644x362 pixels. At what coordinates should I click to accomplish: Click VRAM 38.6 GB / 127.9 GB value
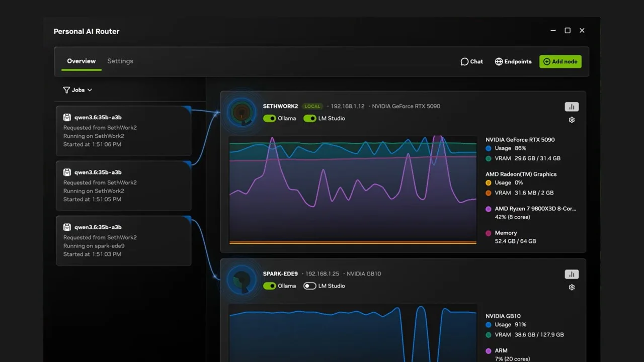coord(539,335)
